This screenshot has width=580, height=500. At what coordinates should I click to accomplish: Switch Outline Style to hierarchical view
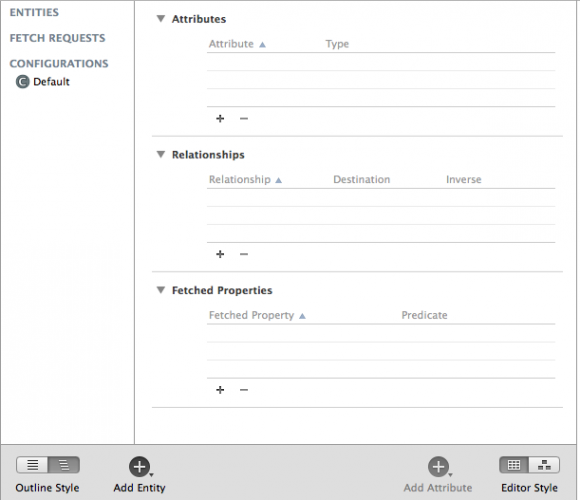coord(64,465)
